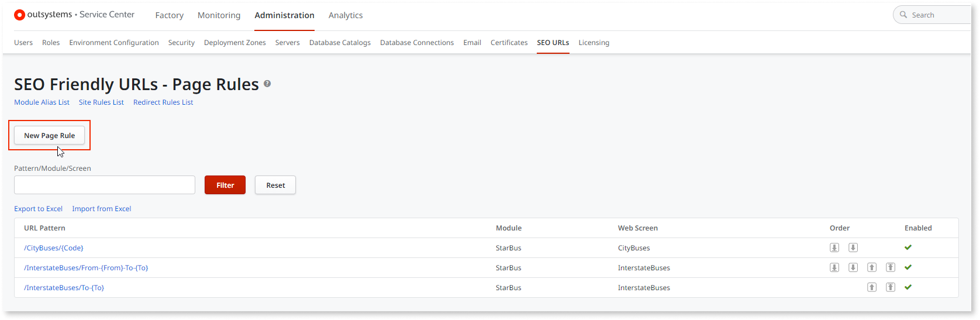The width and height of the screenshot is (980, 320).
Task: Move From-To InterstateBuses rule to top
Action: coord(891,267)
